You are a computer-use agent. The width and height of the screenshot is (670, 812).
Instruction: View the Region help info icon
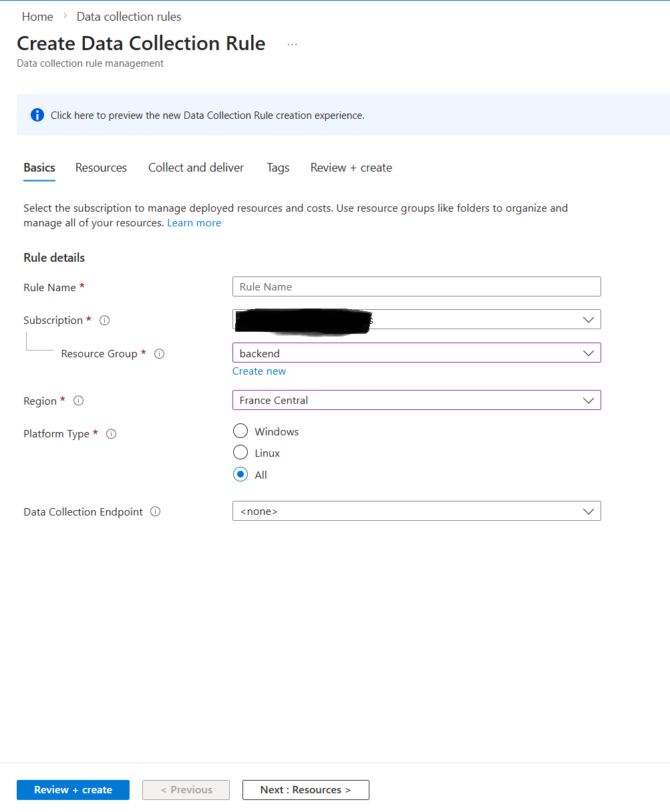point(78,401)
